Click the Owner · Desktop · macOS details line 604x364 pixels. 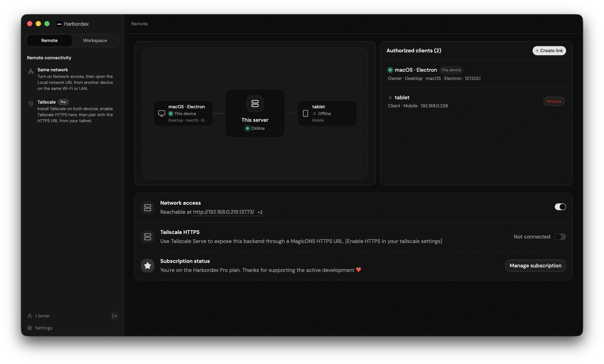pos(434,78)
